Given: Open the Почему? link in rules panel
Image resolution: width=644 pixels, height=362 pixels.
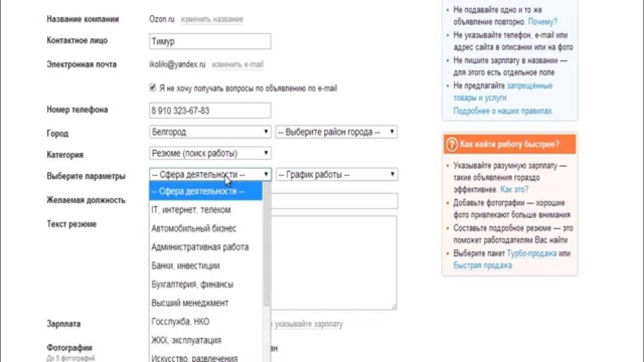Looking at the screenshot, I should (542, 22).
